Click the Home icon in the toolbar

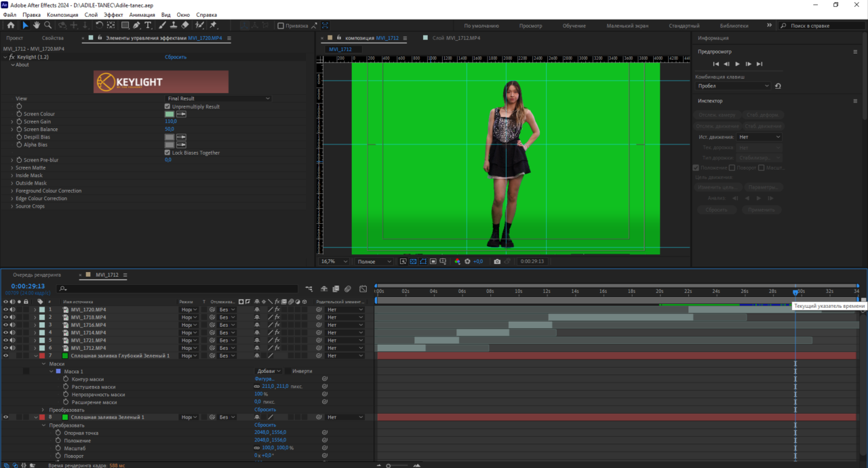(11, 25)
